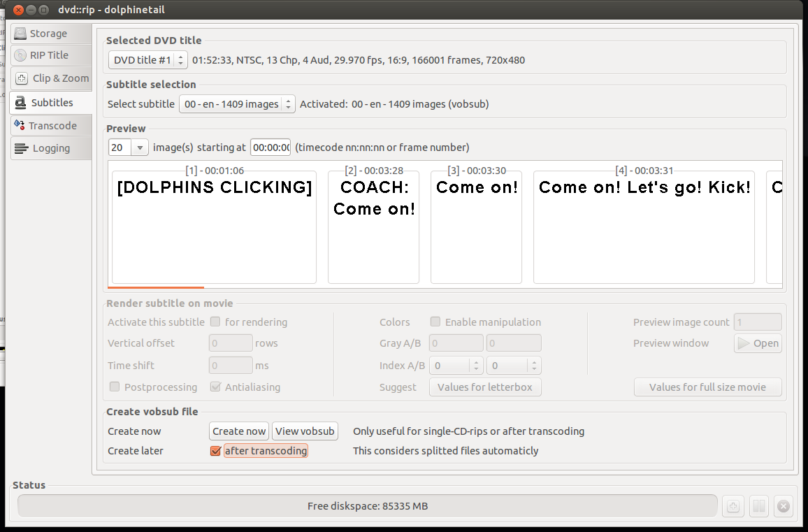The height and width of the screenshot is (532, 808).
Task: Click the 'Create now' button
Action: tap(239, 431)
